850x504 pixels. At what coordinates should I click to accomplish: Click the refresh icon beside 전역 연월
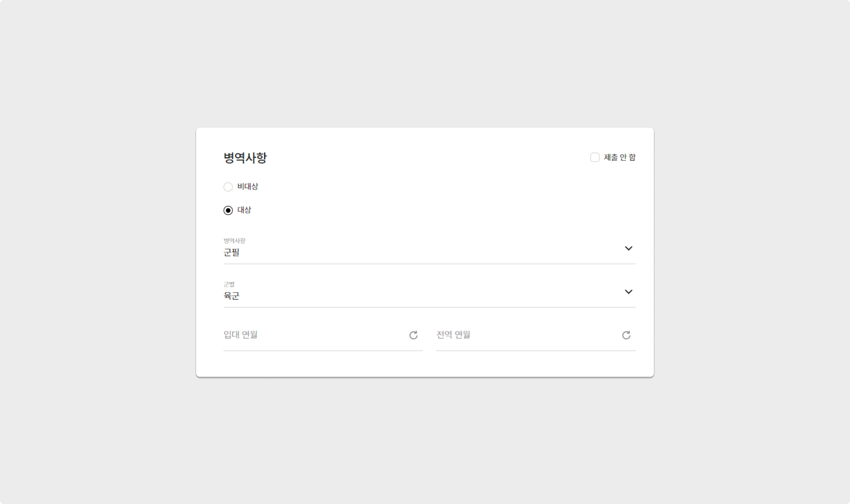coord(626,335)
